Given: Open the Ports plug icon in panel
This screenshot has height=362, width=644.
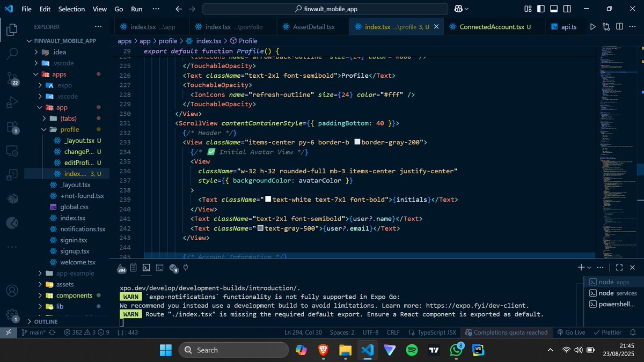Looking at the screenshot, I should pyautogui.click(x=186, y=267).
